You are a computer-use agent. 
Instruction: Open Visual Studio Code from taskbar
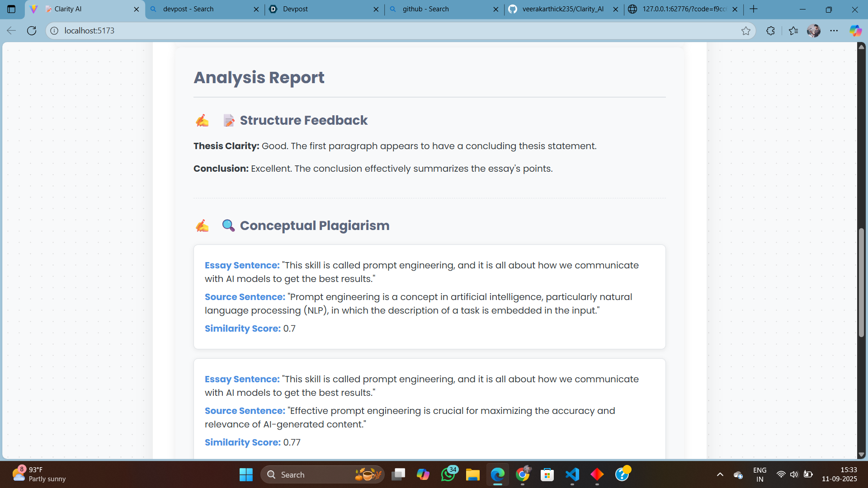572,474
